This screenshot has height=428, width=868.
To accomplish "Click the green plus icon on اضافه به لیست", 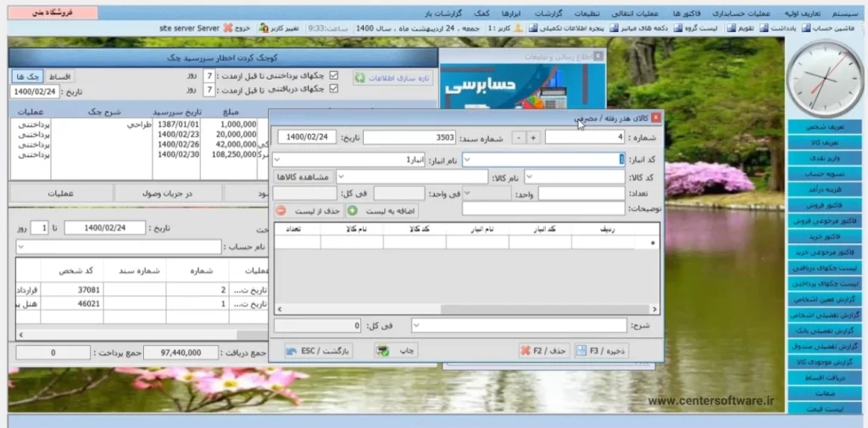I will pos(352,211).
